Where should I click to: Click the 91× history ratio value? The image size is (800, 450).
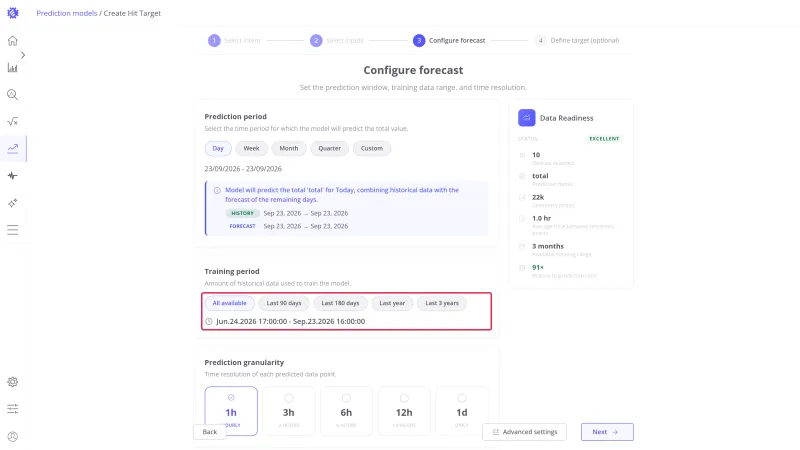point(538,267)
